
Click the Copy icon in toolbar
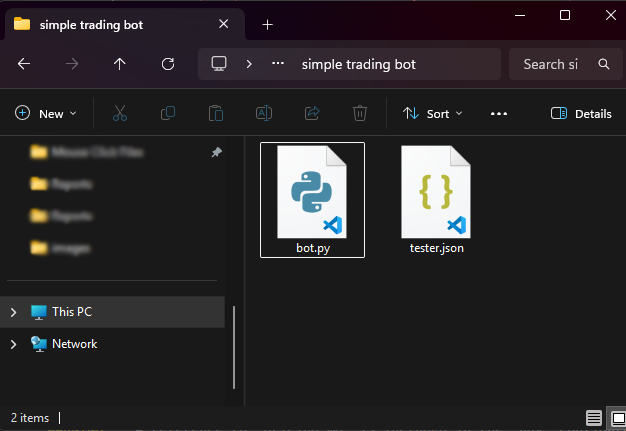168,114
